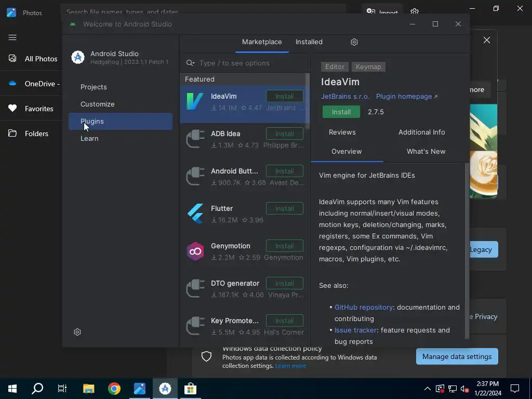Open Microsoft Store from the taskbar
The height and width of the screenshot is (399, 532).
[190, 389]
